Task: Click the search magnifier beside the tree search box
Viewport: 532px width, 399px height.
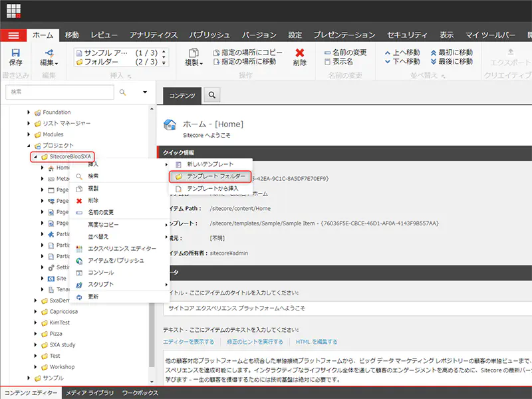Action: [122, 92]
